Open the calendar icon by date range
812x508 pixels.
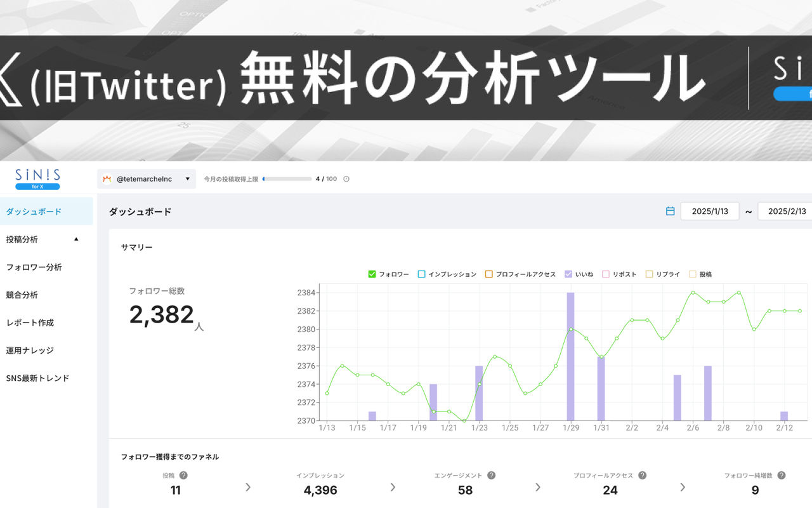(x=670, y=211)
